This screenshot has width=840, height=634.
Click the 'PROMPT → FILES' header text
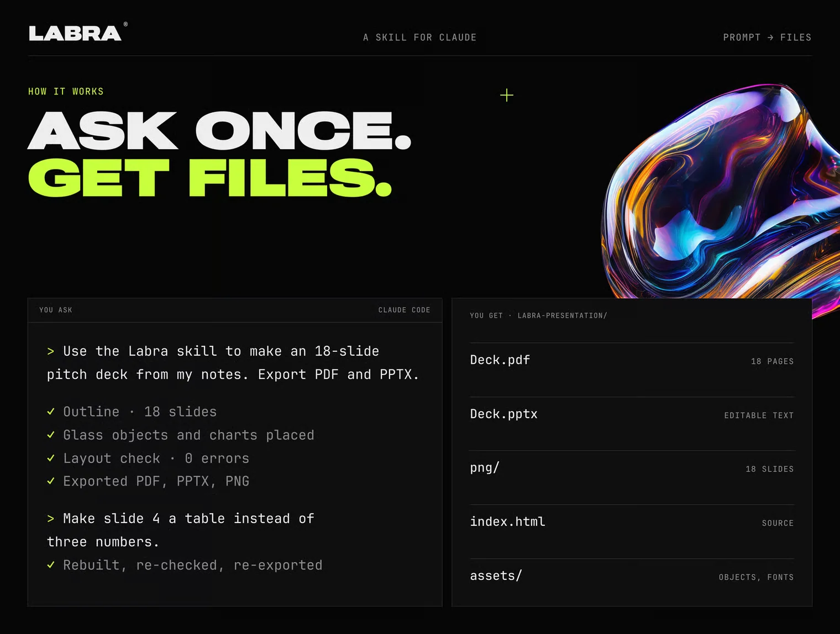pos(767,38)
